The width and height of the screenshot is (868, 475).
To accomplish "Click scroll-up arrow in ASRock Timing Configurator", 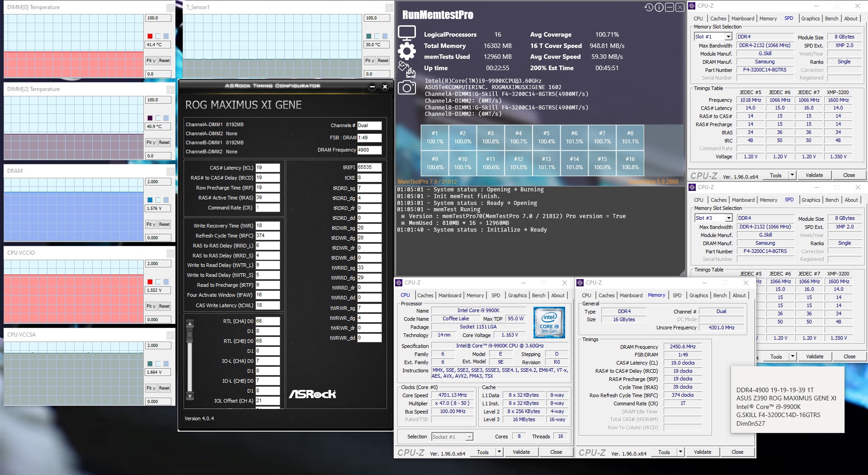I will tap(190, 324).
